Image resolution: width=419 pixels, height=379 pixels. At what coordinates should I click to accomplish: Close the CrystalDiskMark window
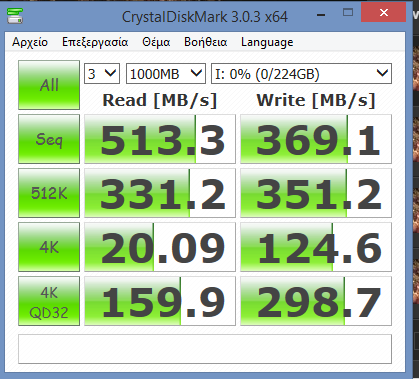tap(384, 13)
